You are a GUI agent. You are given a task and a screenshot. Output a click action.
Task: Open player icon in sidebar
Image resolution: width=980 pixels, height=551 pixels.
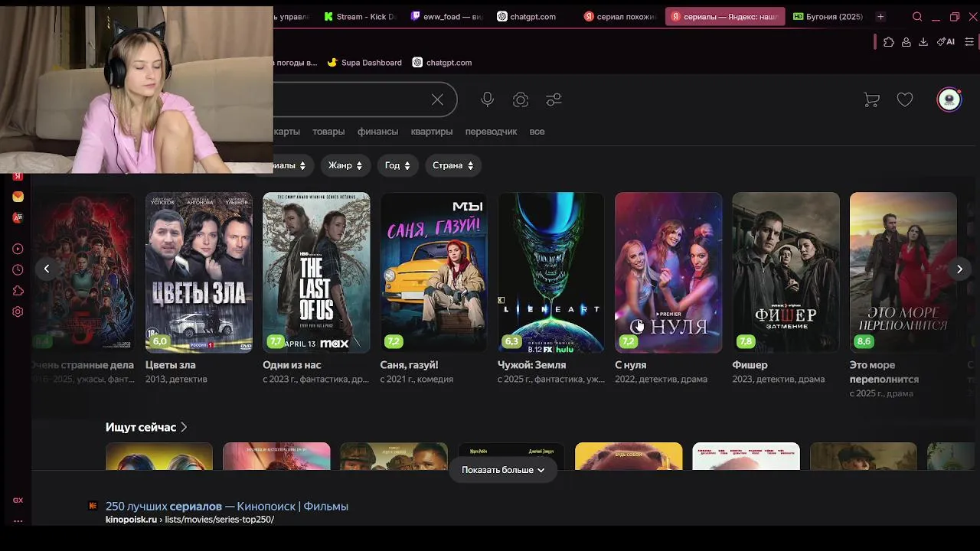18,249
